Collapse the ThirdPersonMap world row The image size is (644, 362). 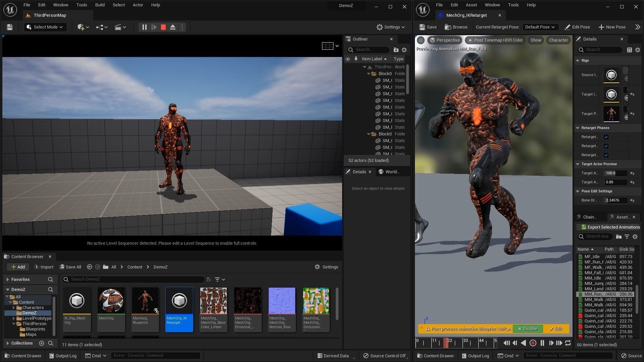point(365,67)
